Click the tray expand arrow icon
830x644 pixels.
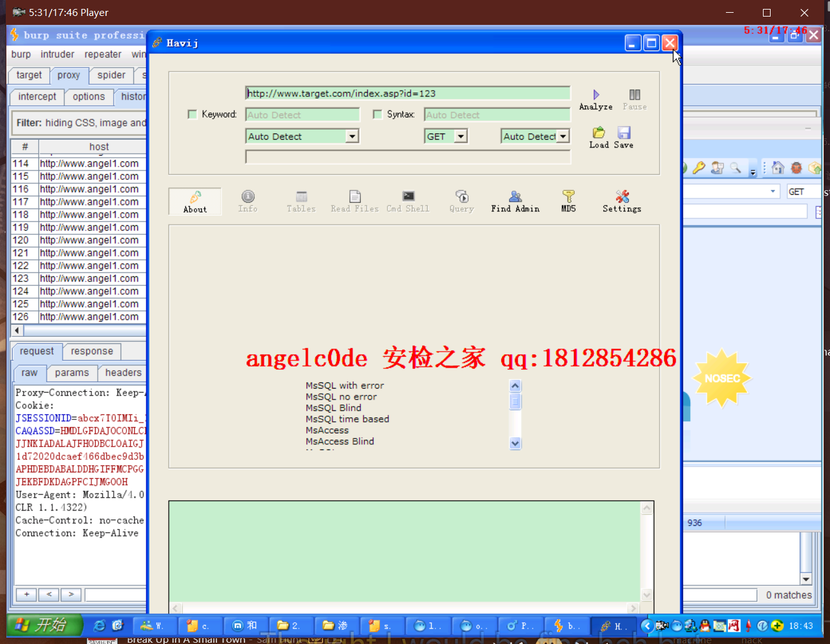(x=647, y=625)
